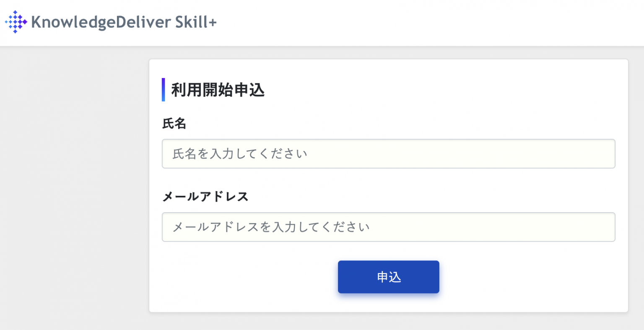Click the blue bar beside the heading

click(x=164, y=89)
